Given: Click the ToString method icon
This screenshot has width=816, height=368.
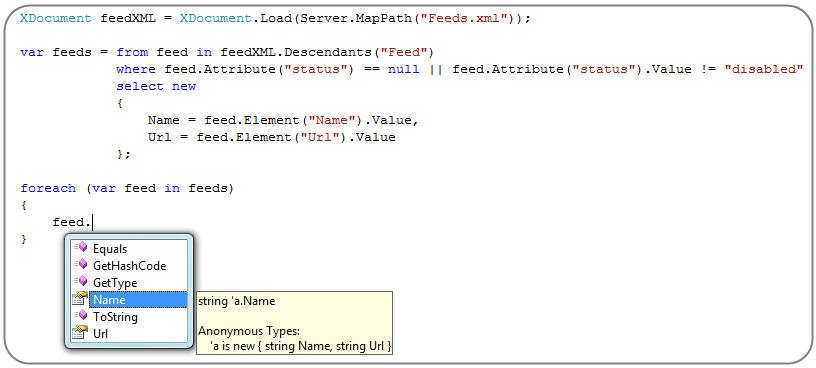Looking at the screenshot, I should [80, 316].
